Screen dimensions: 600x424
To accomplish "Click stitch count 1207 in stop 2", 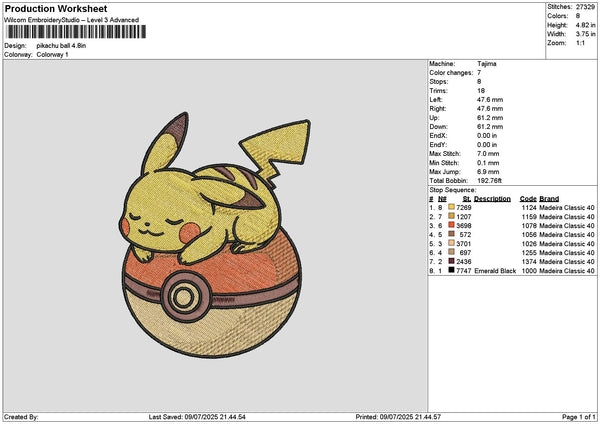I will pyautogui.click(x=464, y=217).
